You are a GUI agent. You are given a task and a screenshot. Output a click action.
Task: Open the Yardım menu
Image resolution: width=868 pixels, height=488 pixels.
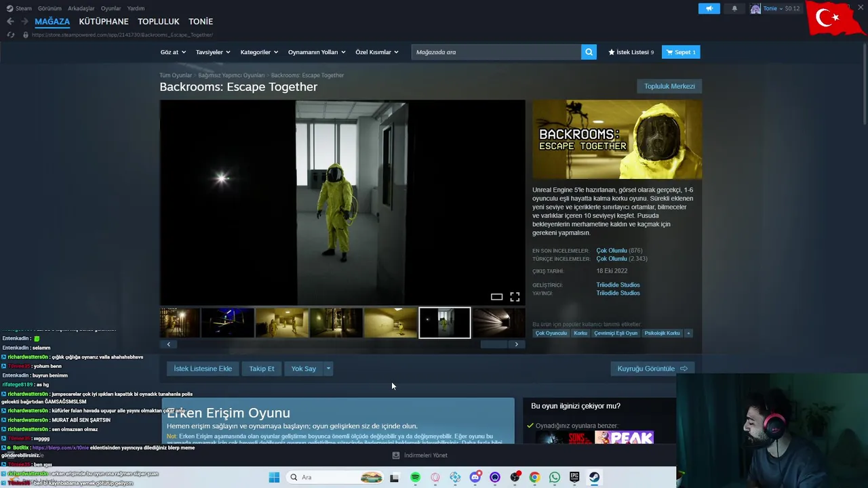pyautogui.click(x=136, y=9)
